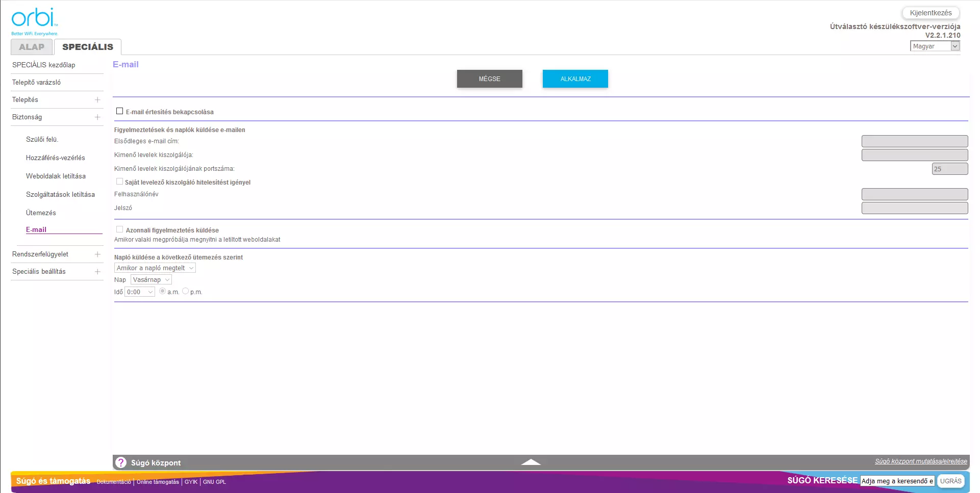
Task: Expand the Biztonság section plus icon
Action: 97,117
